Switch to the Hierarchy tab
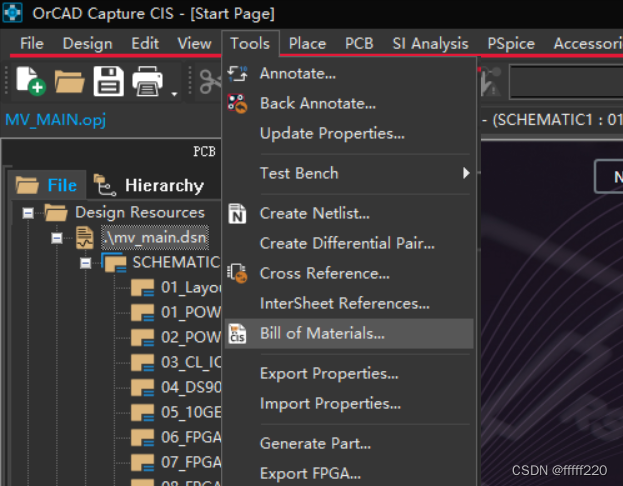Screen dimensions: 623x486 pos(153,185)
